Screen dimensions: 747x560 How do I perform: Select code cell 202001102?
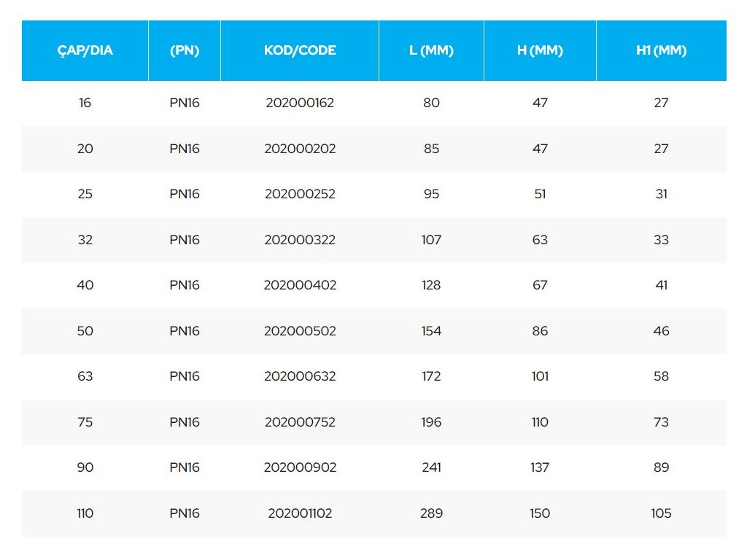point(300,513)
